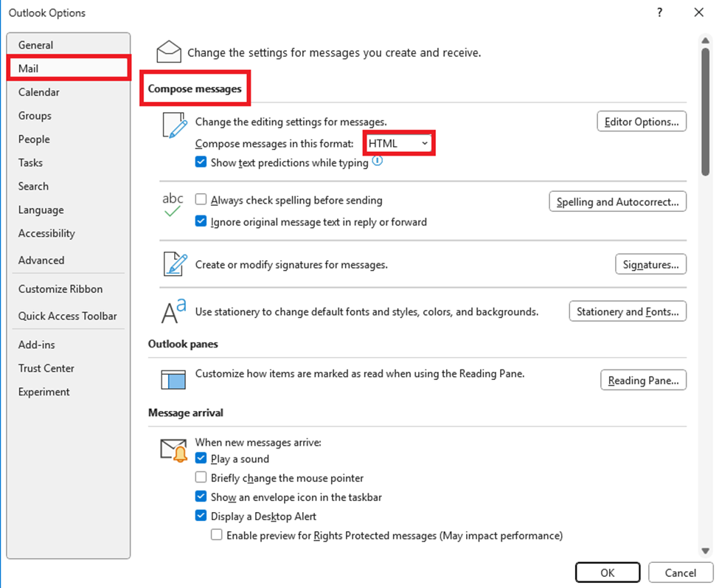Screen dimensions: 719x588
Task: Switch to the Calendar section
Action: (38, 92)
